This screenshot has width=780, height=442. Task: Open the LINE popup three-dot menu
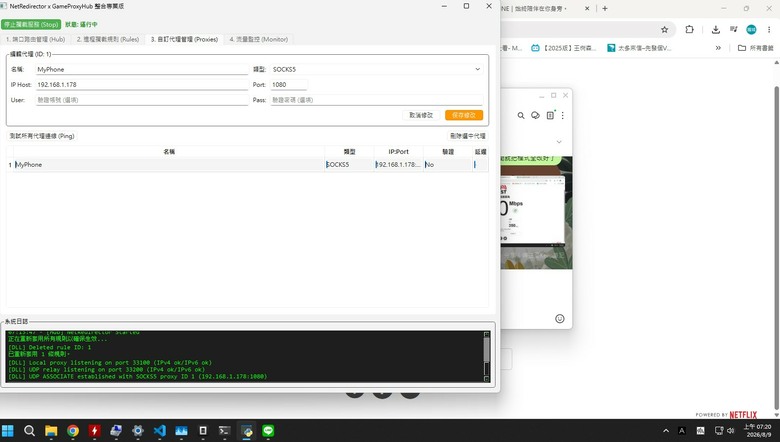(x=563, y=115)
